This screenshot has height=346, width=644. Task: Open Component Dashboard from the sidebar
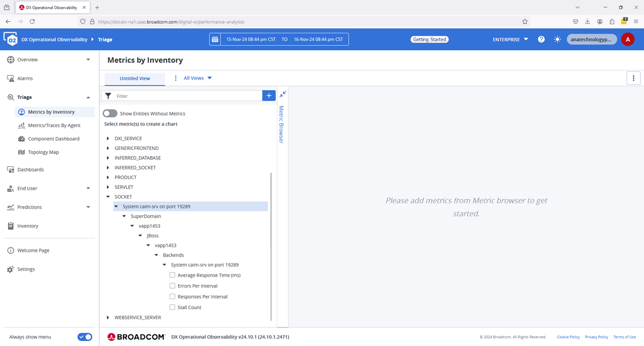53,139
